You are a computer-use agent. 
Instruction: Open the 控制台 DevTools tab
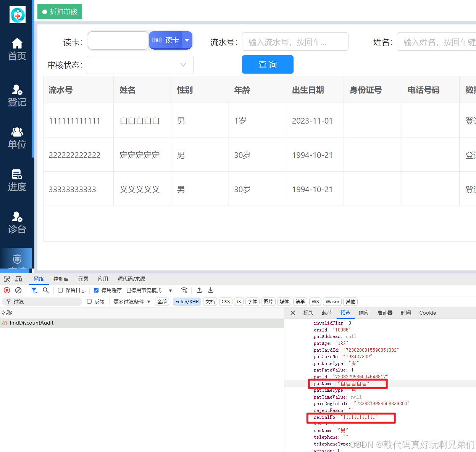[61, 279]
